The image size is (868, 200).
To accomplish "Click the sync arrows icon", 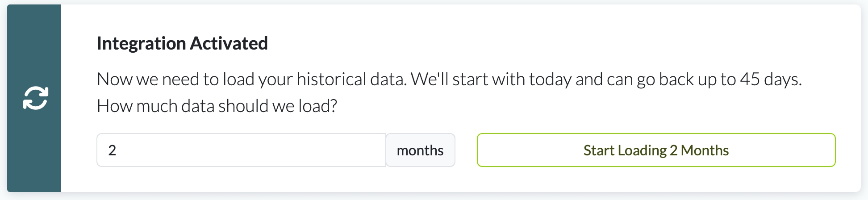I will point(35,98).
